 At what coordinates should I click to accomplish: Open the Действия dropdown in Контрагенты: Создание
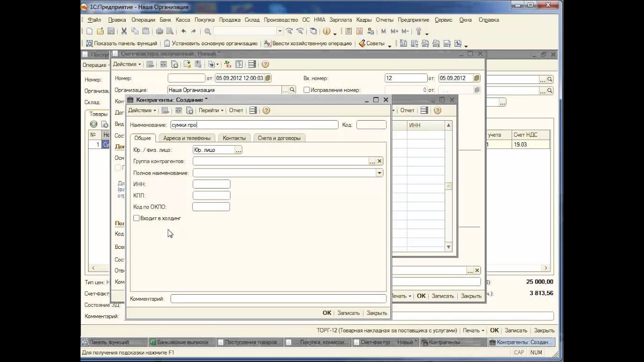click(x=142, y=110)
